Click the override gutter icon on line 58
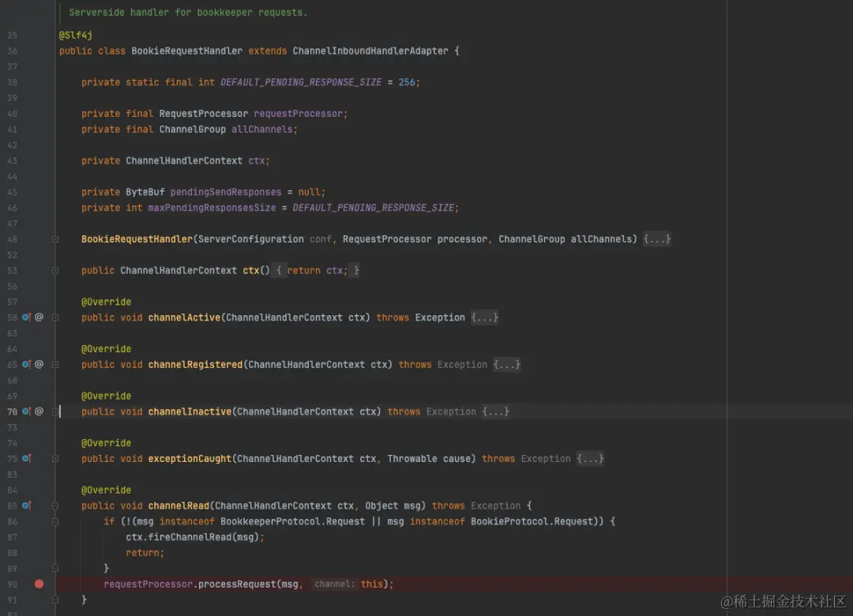Viewport: 853px width, 616px height. click(x=26, y=317)
